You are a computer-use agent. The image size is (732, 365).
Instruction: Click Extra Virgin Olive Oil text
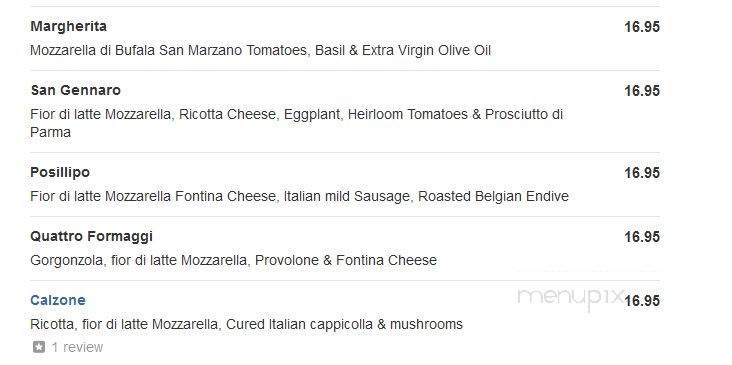pos(426,50)
